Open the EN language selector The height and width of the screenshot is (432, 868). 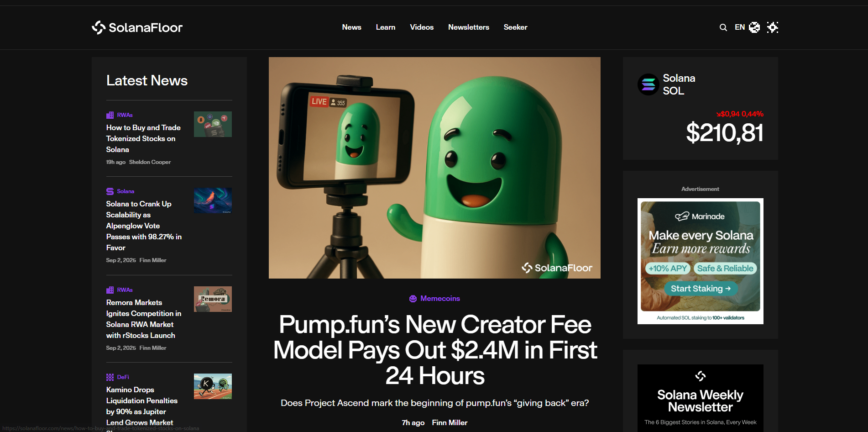point(739,27)
